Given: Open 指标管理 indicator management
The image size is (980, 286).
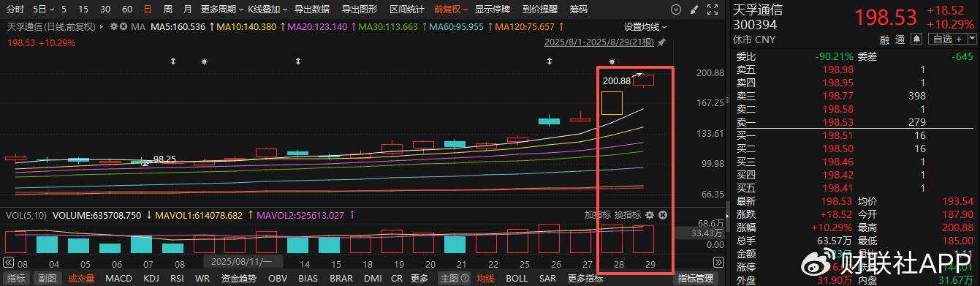Looking at the screenshot, I should [695, 279].
